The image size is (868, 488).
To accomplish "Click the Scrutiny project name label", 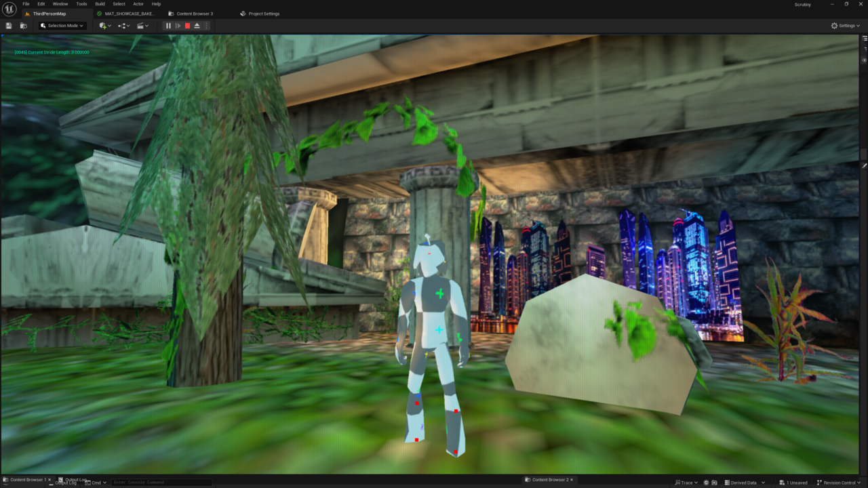I will point(804,5).
